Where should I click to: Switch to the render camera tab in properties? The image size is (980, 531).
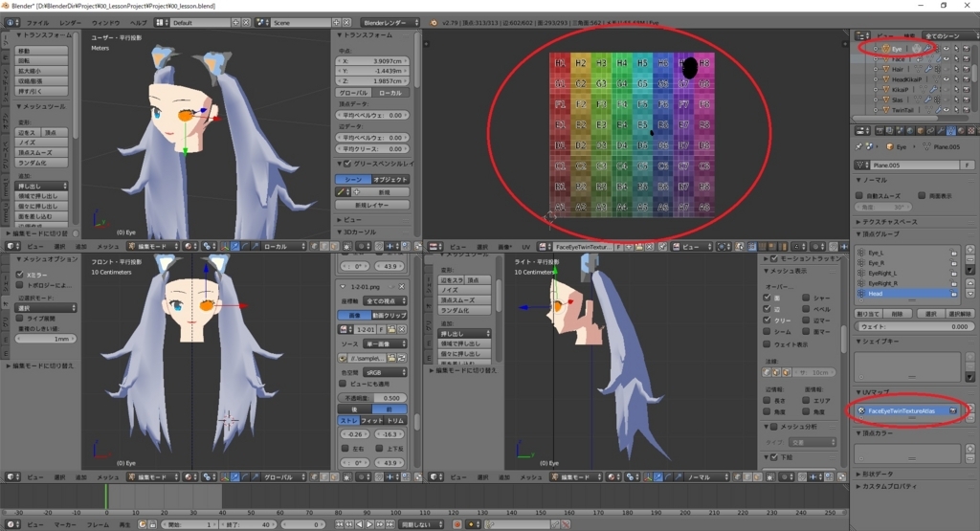pos(880,130)
